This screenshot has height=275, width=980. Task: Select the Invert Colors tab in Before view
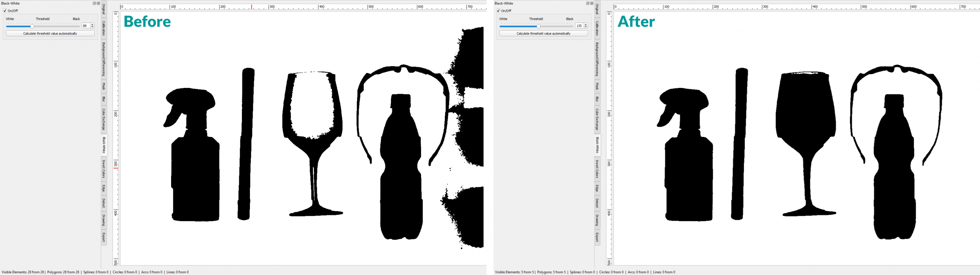click(x=104, y=169)
